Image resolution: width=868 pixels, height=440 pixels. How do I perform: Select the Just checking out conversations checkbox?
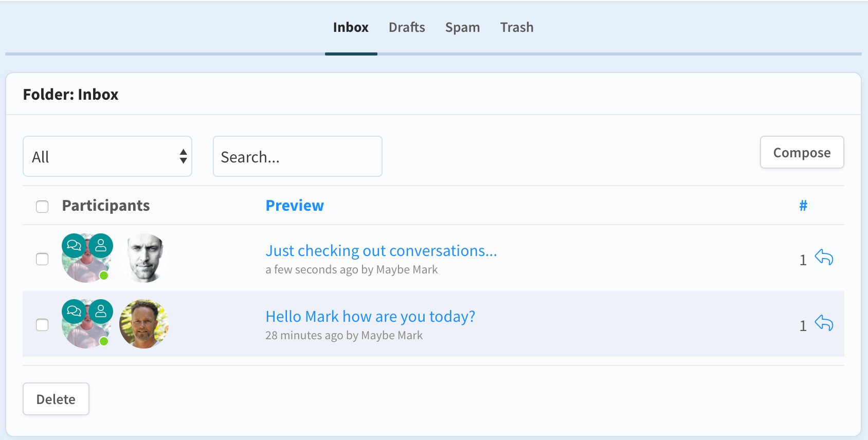click(42, 259)
